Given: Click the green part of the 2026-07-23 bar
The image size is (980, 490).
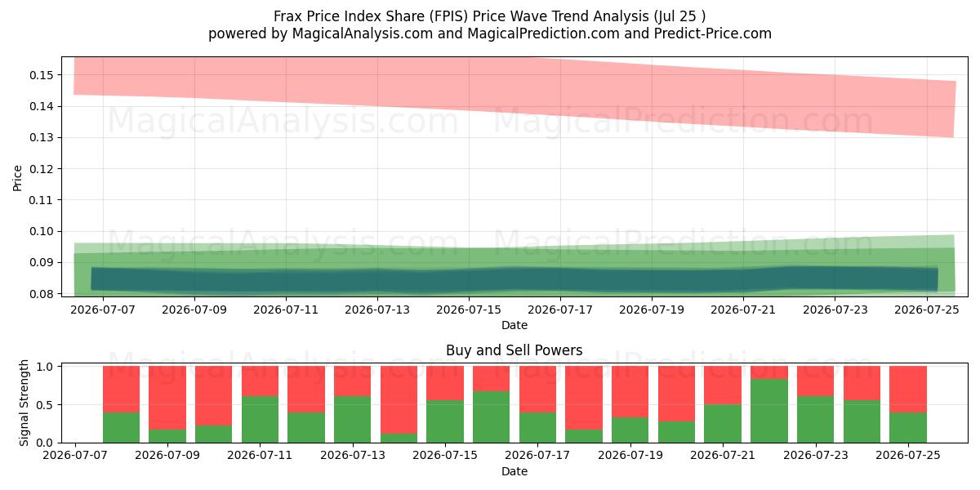Looking at the screenshot, I should click(x=815, y=419).
